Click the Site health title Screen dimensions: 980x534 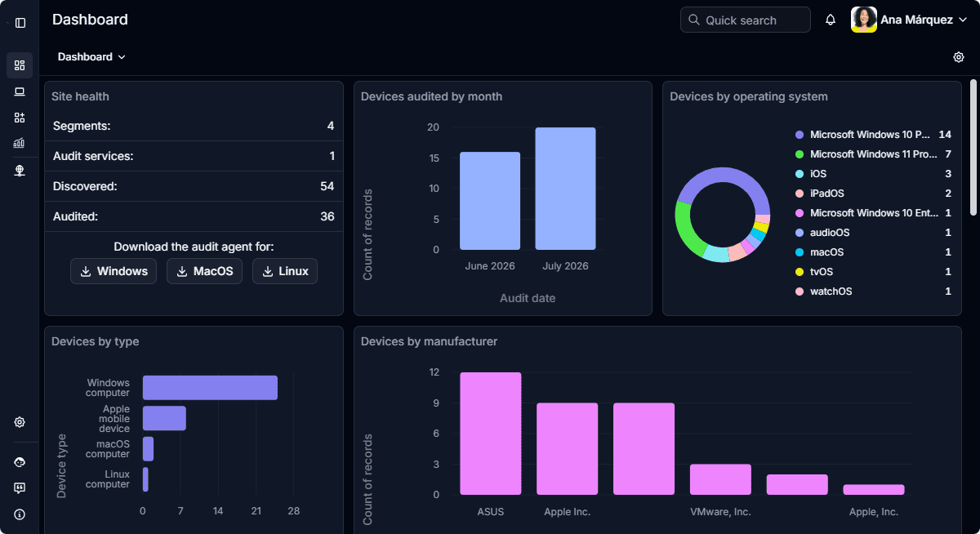(x=80, y=96)
